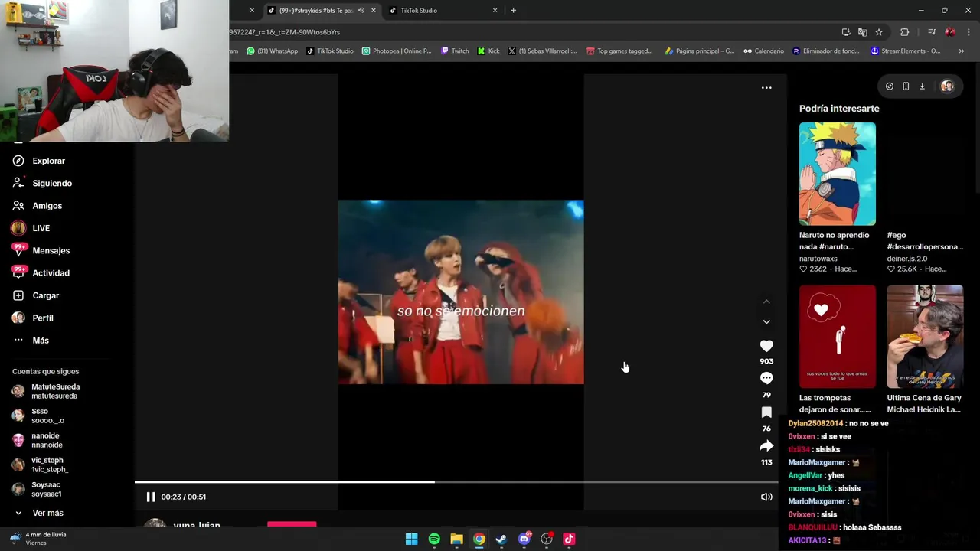This screenshot has width=980, height=551.
Task: Open StreamElements bookmark
Action: click(x=905, y=51)
